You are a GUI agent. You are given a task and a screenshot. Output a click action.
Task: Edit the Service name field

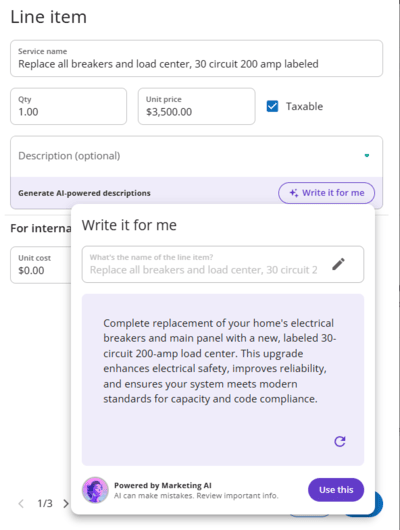pos(196,58)
